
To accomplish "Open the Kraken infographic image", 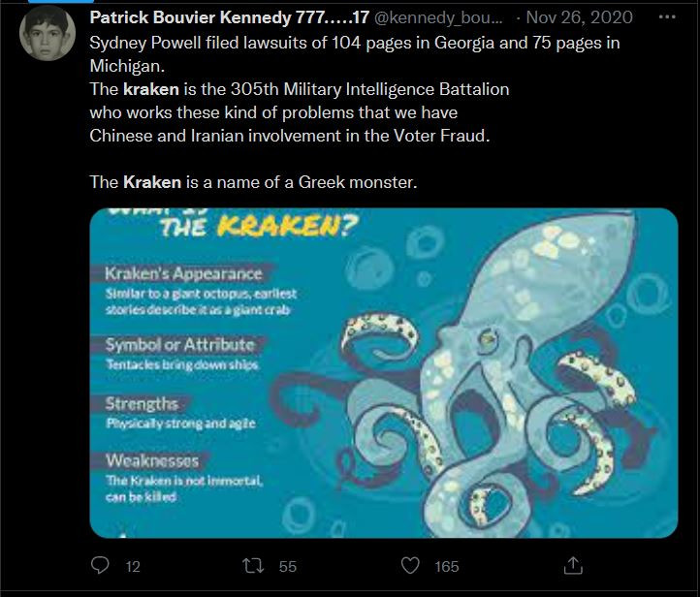I will [x=384, y=372].
